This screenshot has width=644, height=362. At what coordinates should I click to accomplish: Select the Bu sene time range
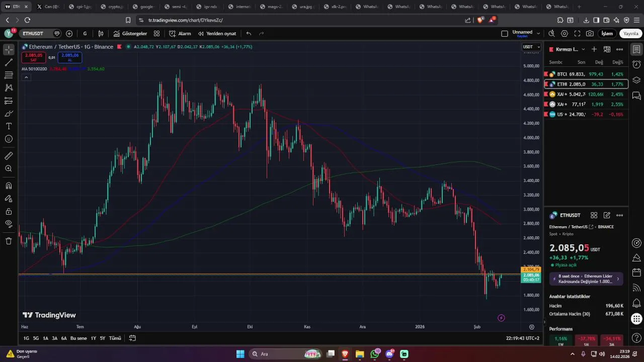[x=78, y=338]
